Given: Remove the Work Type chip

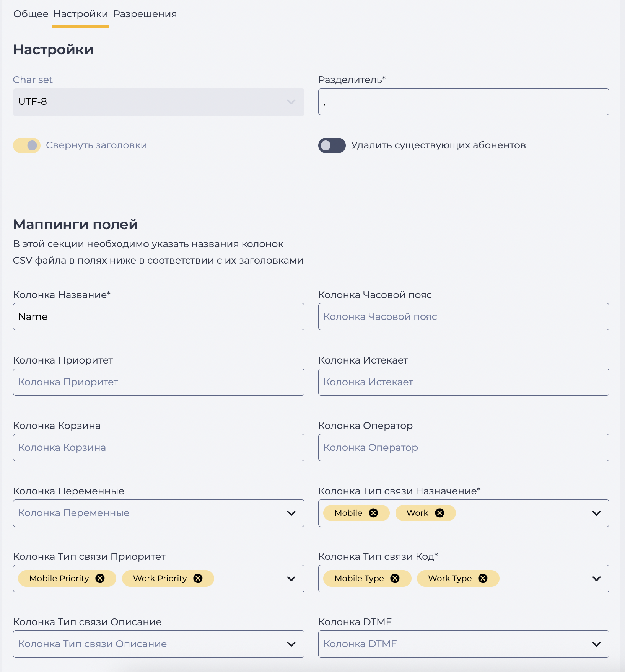Looking at the screenshot, I should click(x=483, y=579).
